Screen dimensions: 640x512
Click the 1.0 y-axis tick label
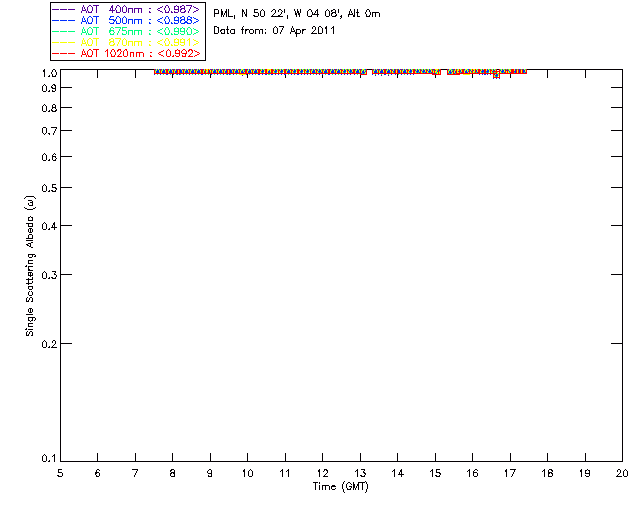(49, 73)
